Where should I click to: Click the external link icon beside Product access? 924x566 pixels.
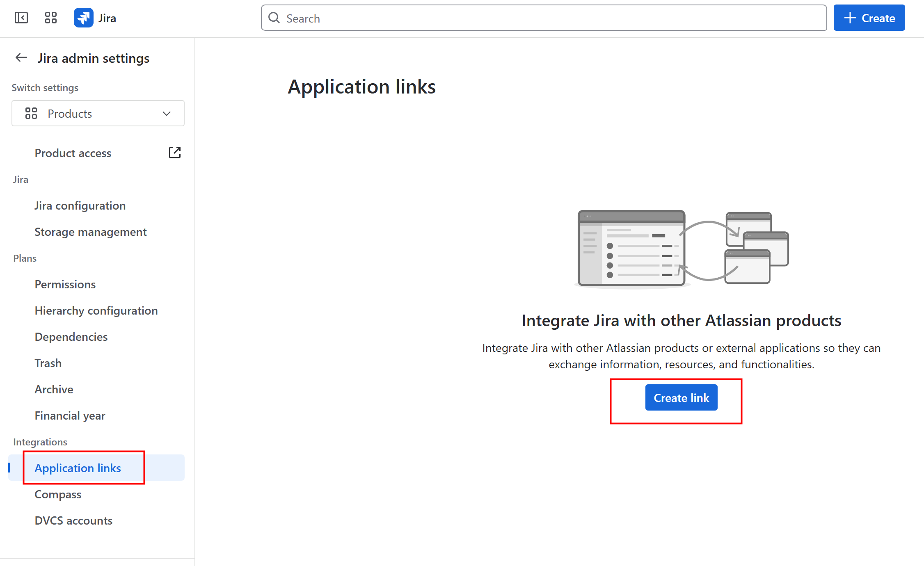pos(174,153)
